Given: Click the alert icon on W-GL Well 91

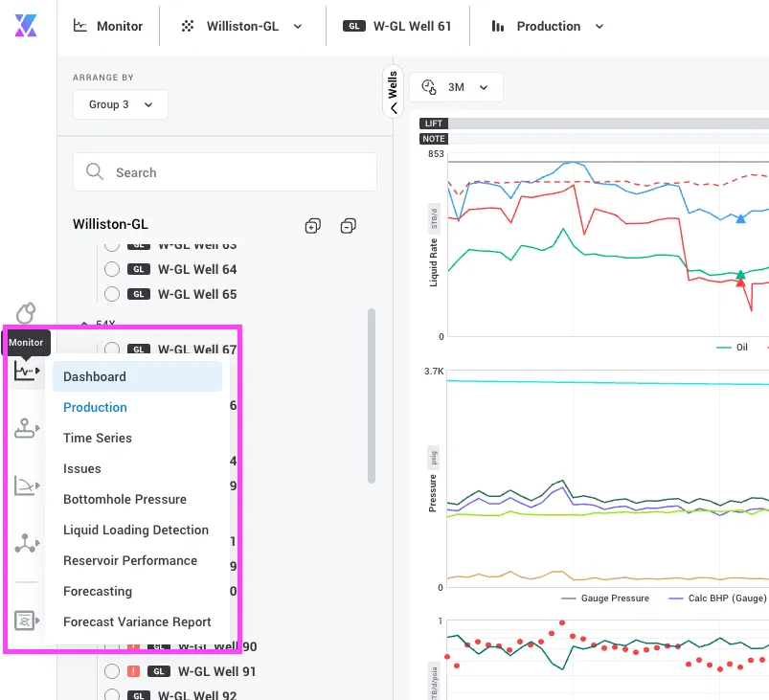Looking at the screenshot, I should pos(133,671).
